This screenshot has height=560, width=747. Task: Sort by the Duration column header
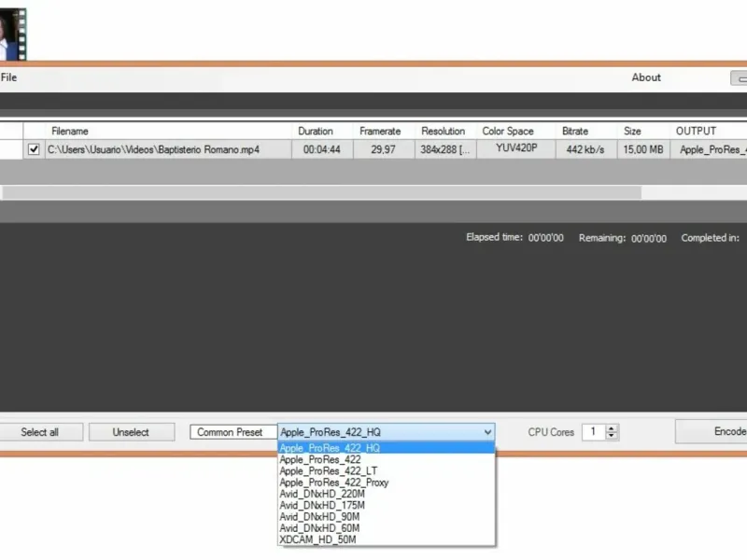pos(322,131)
